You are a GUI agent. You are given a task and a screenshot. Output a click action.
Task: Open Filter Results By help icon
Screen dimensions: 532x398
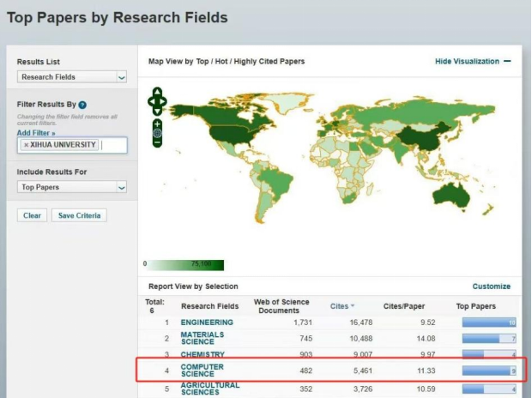coord(82,105)
